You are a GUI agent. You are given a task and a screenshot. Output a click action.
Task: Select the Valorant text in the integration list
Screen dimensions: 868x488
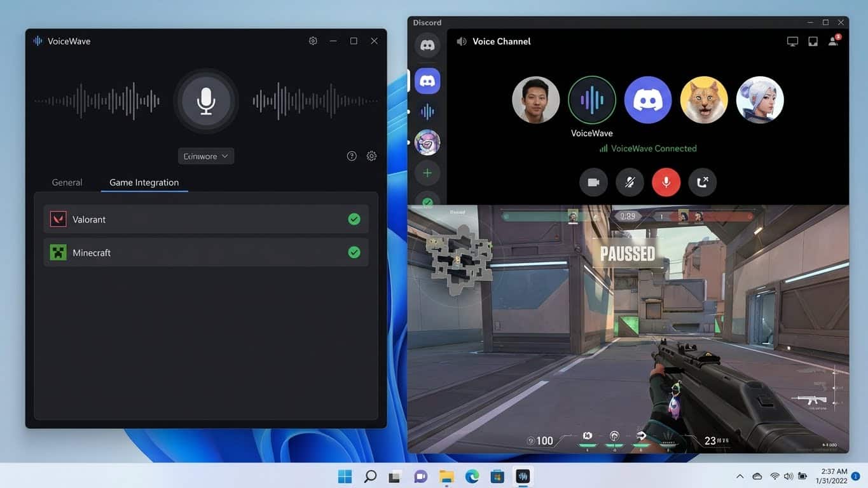(89, 219)
